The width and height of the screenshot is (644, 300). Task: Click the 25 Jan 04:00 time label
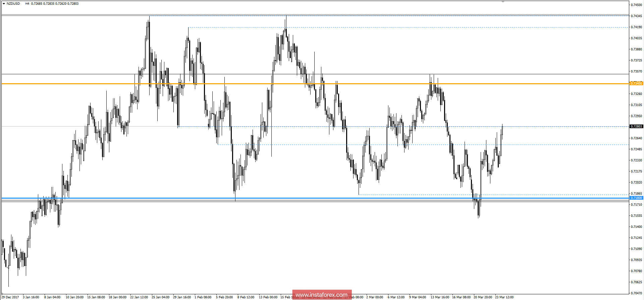(160, 297)
